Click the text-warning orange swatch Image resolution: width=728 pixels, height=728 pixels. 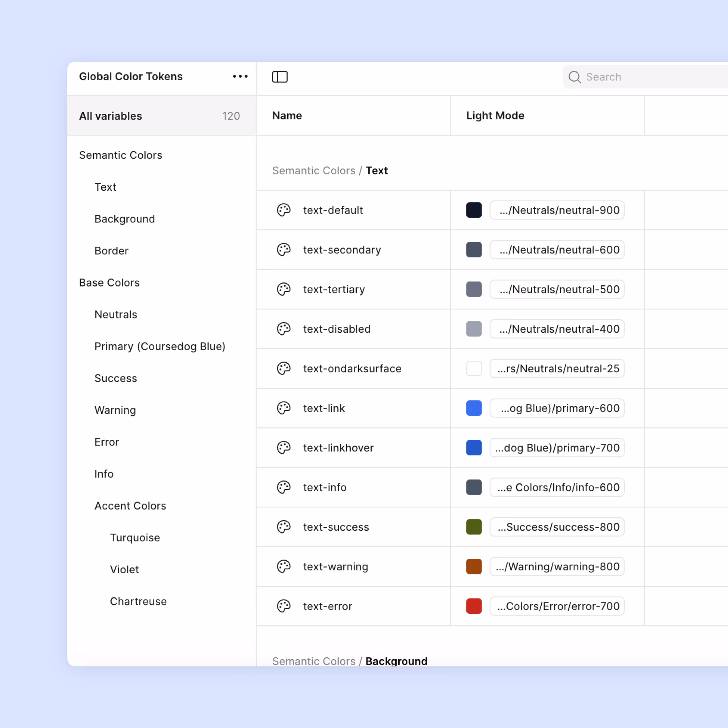pyautogui.click(x=474, y=566)
